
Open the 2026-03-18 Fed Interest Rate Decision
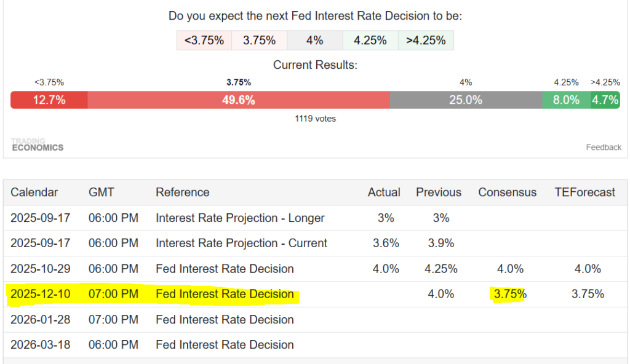point(225,344)
